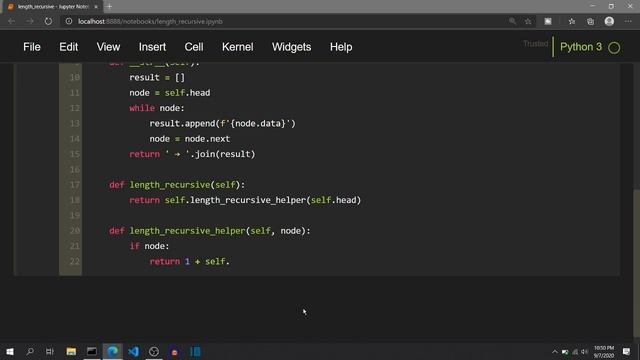The width and height of the screenshot is (640, 360).
Task: Reload the page with refresh icon
Action: click(x=48, y=21)
